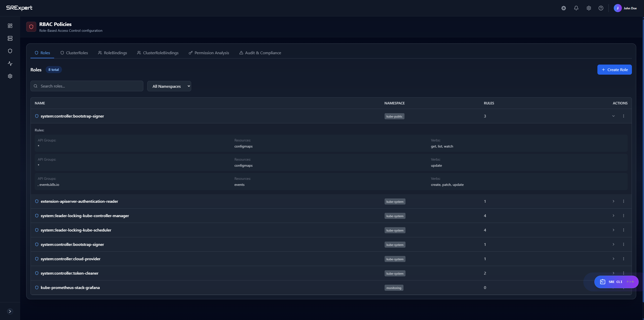Open sidebar settings gear icon
The width and height of the screenshot is (644, 320).
(10, 76)
